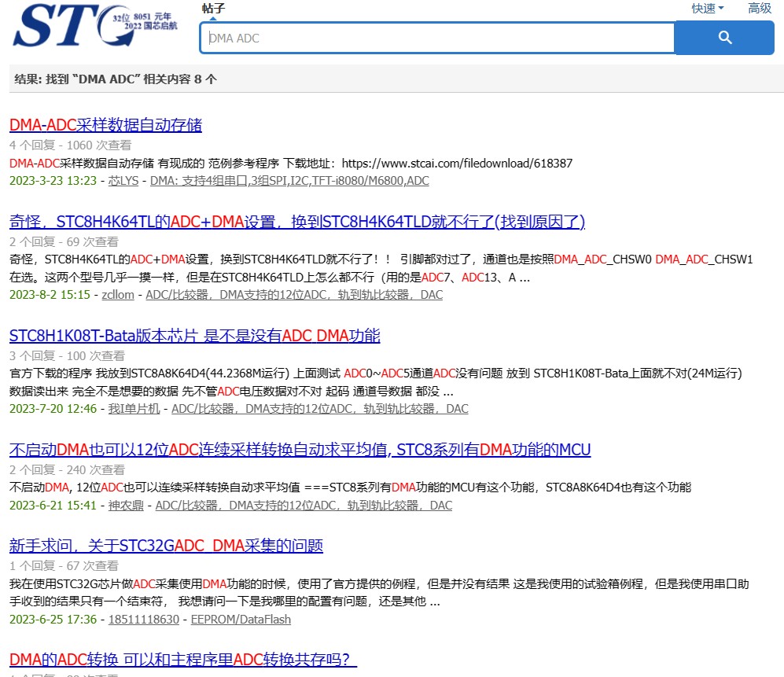Open author 我I单片机 profile
This screenshot has height=677, width=784.
point(134,409)
